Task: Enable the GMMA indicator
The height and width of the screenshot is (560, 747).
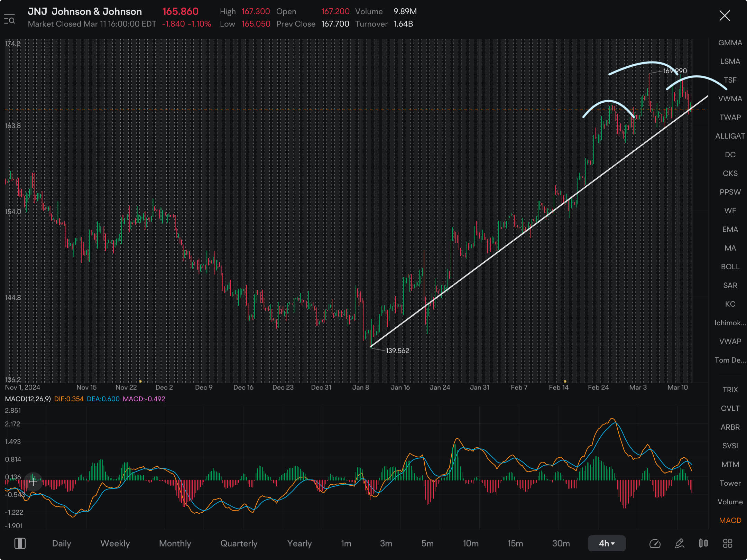Action: click(730, 43)
